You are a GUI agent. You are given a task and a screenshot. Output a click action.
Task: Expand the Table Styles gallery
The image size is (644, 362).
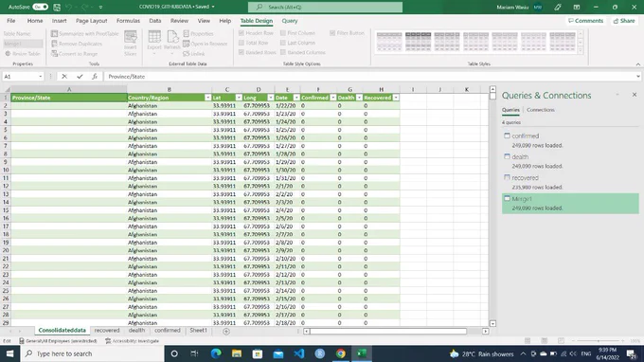(581, 51)
